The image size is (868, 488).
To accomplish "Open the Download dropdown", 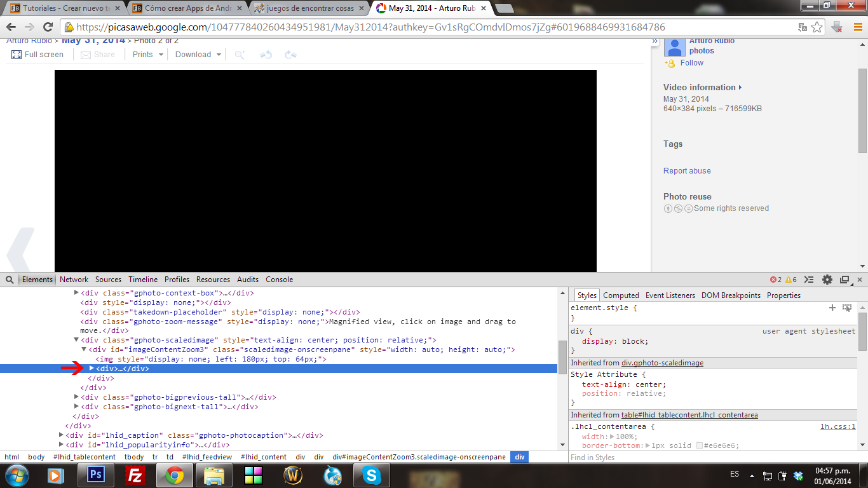I will point(198,55).
